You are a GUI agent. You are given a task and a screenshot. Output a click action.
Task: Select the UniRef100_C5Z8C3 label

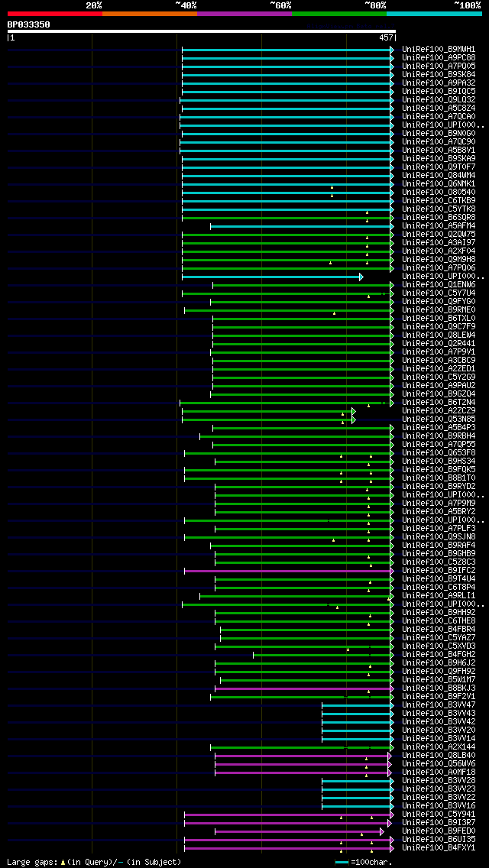pos(439,562)
